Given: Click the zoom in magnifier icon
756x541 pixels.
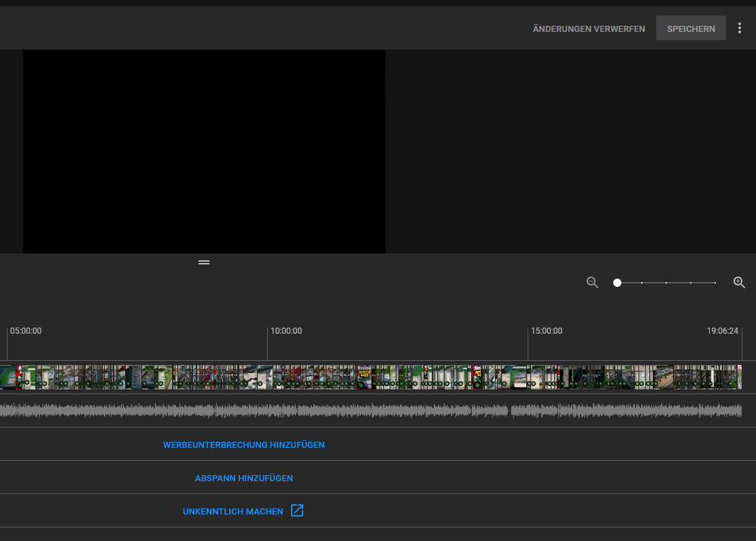Looking at the screenshot, I should 739,283.
